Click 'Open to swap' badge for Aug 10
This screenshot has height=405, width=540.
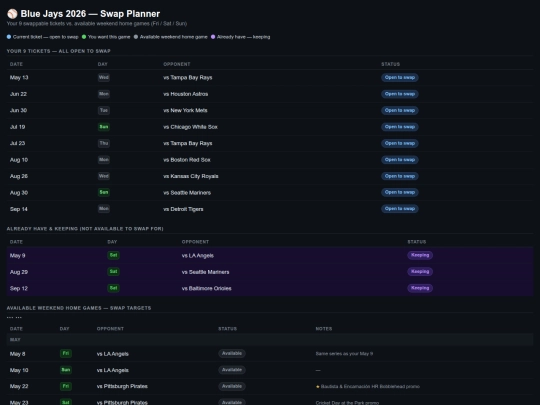pyautogui.click(x=399, y=160)
